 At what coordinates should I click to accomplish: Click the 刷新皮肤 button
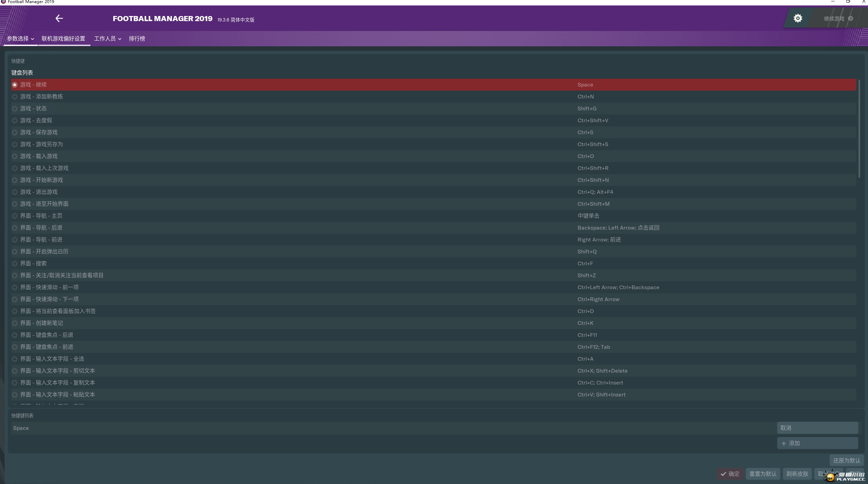click(797, 474)
